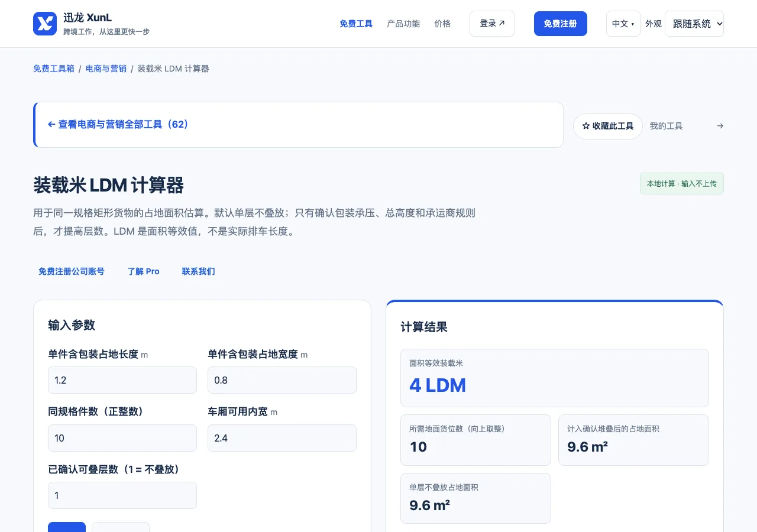
Task: Go to 电商与营销 in the breadcrumb
Action: (x=106, y=69)
